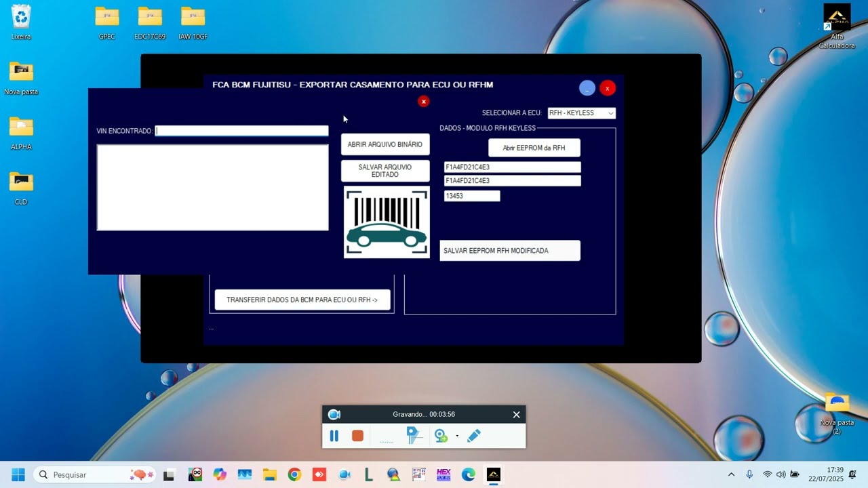
Task: Launch Microsoft Edge from taskbar
Action: point(469,474)
